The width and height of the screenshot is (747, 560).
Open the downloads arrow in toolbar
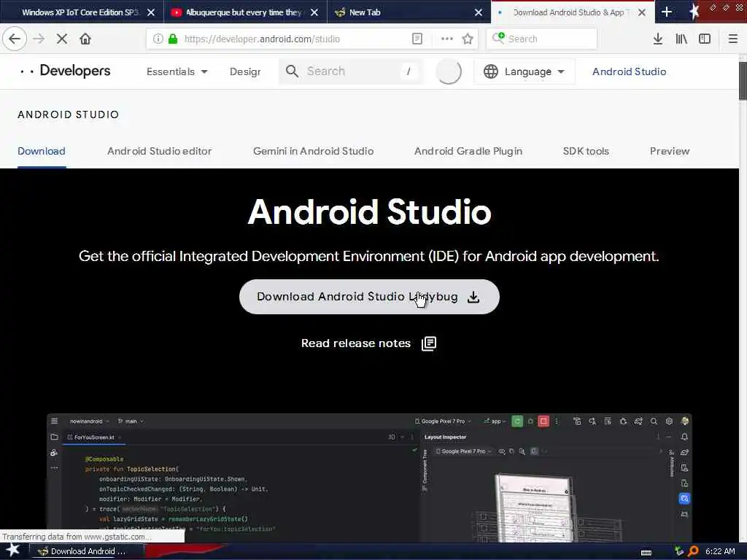[657, 39]
